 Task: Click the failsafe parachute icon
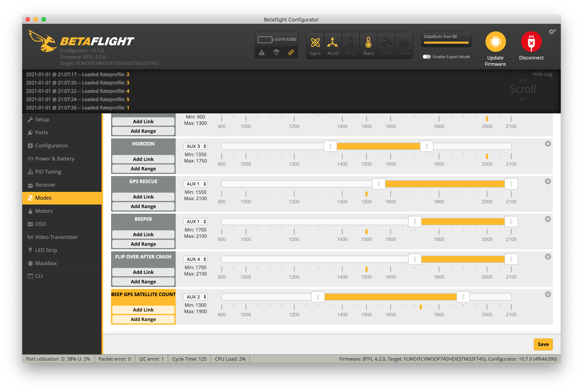(x=276, y=53)
